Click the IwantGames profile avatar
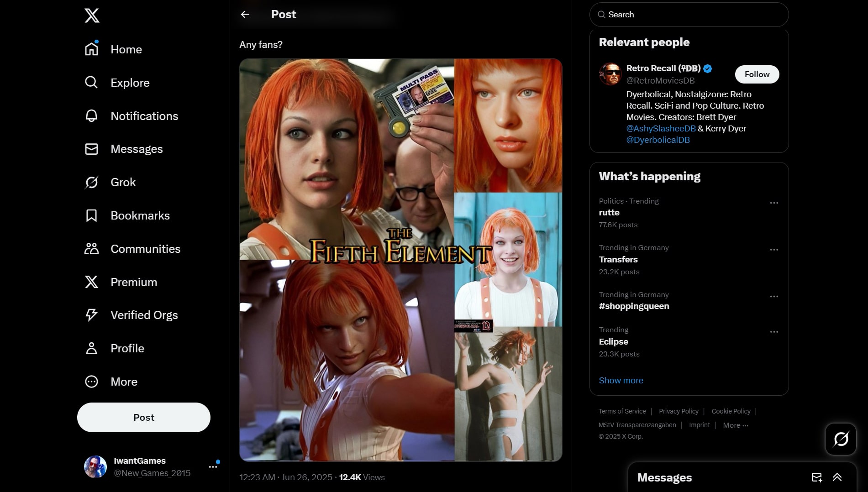Viewport: 868px width, 492px height. (95, 466)
